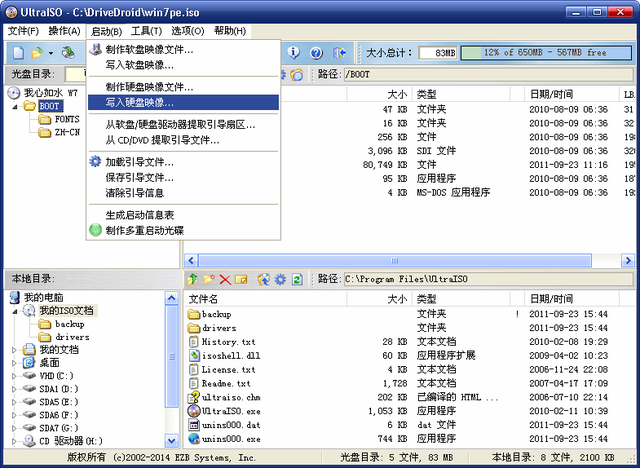640x468 pixels.
Task: Click the UltraISO.exe application icon
Action: pyautogui.click(x=193, y=411)
